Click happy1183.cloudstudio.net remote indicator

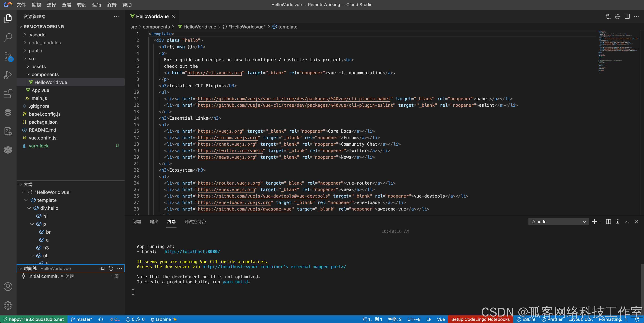coord(33,319)
